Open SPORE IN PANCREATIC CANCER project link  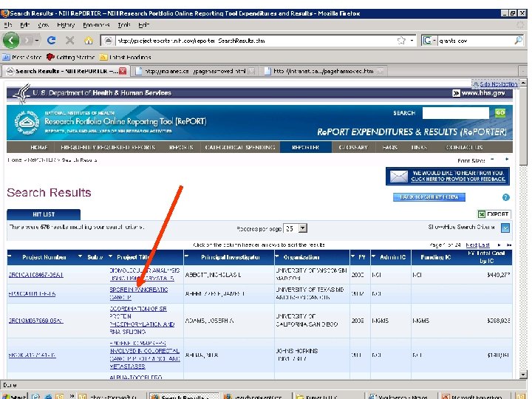tap(138, 293)
